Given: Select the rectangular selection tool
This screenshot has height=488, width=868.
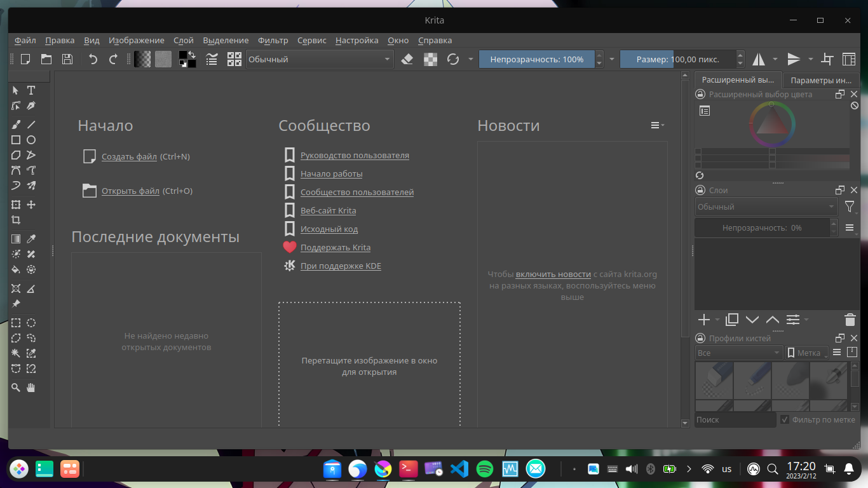Looking at the screenshot, I should [16, 323].
